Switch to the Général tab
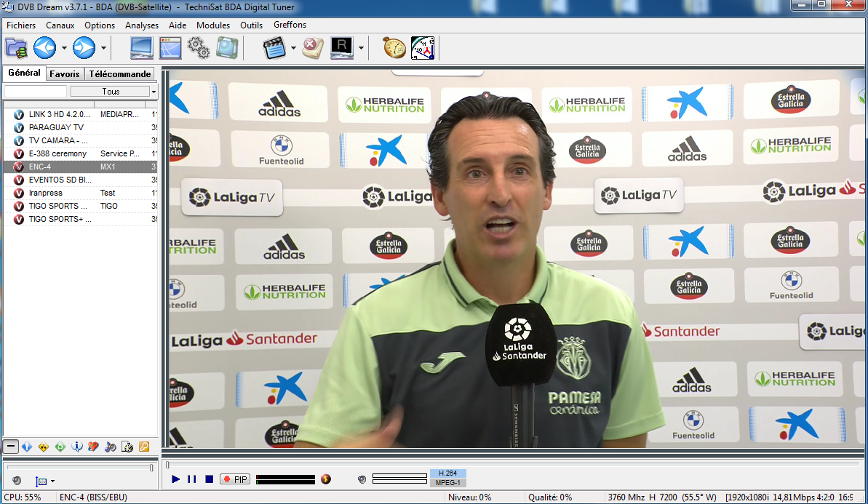This screenshot has height=504, width=868. pyautogui.click(x=24, y=73)
